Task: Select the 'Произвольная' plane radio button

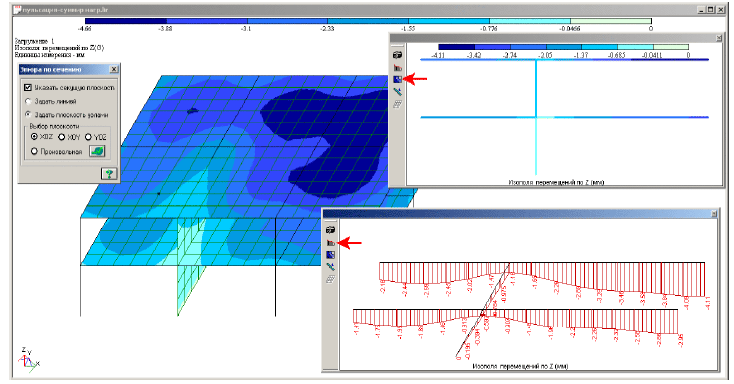Action: [34, 151]
